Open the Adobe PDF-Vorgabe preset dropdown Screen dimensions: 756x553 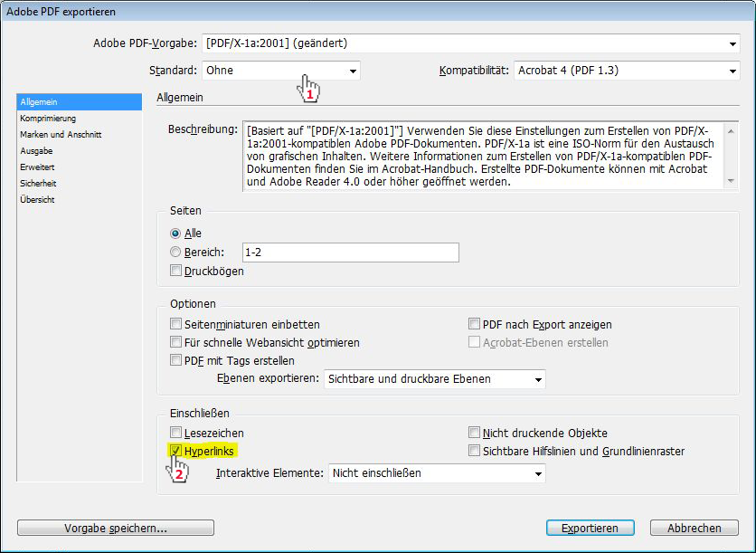[x=470, y=43]
